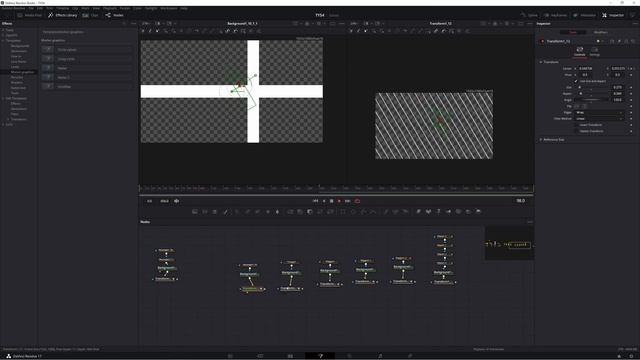Toggle Use size and aspect checkbox
The width and height of the screenshot is (640, 360).
pyautogui.click(x=576, y=81)
